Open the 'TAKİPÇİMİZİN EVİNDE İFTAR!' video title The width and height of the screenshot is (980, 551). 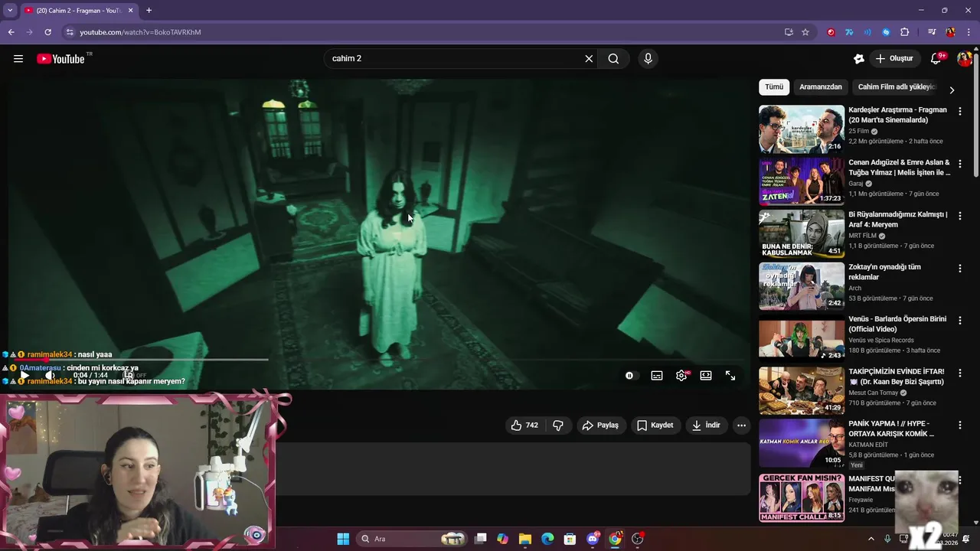(x=897, y=377)
